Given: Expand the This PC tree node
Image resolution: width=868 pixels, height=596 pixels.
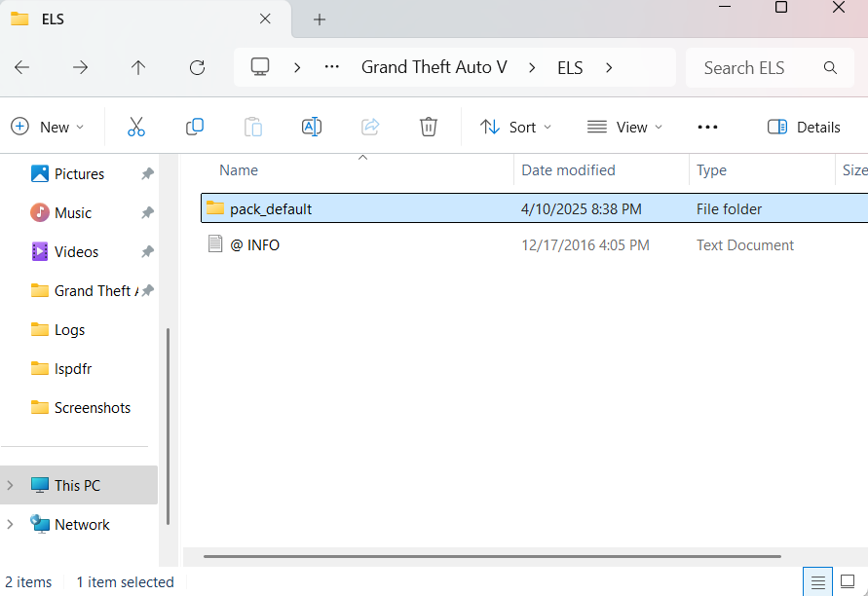Looking at the screenshot, I should [x=11, y=485].
